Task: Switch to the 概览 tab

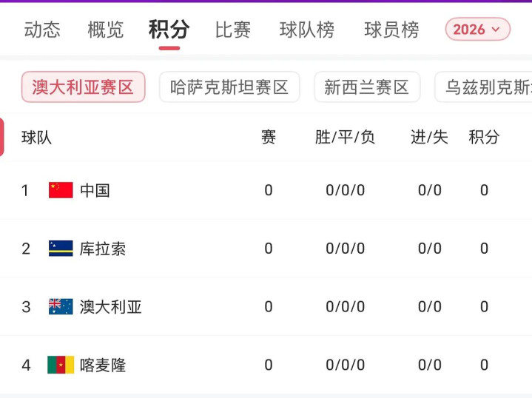Action: 106,30
